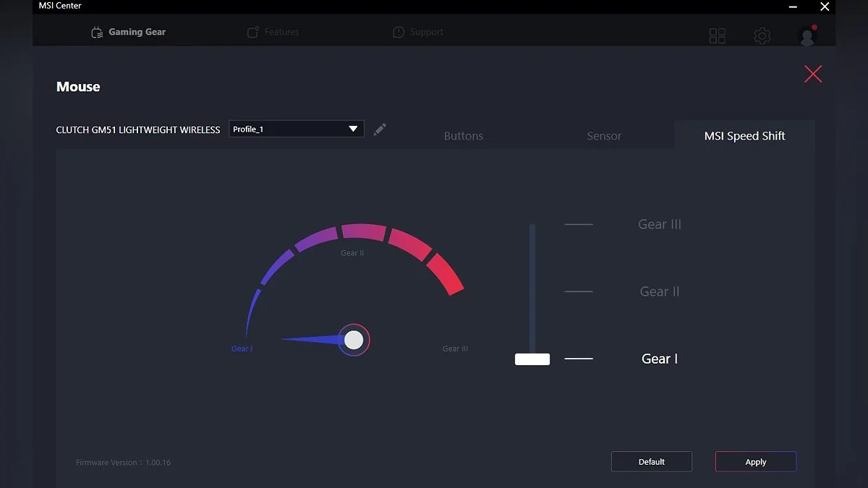Click the Features tab icon
The width and height of the screenshot is (868, 488).
(252, 33)
